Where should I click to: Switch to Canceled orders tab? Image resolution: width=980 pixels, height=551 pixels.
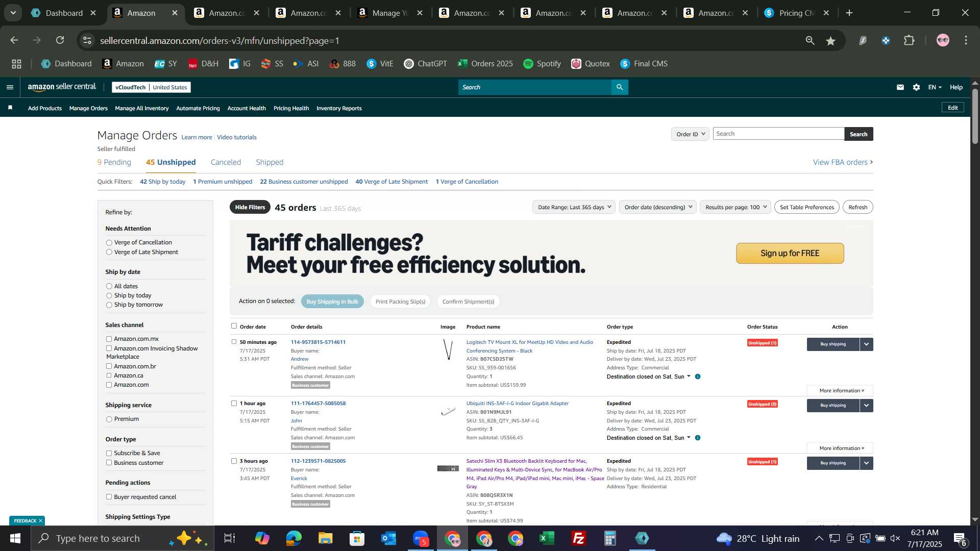(x=226, y=162)
